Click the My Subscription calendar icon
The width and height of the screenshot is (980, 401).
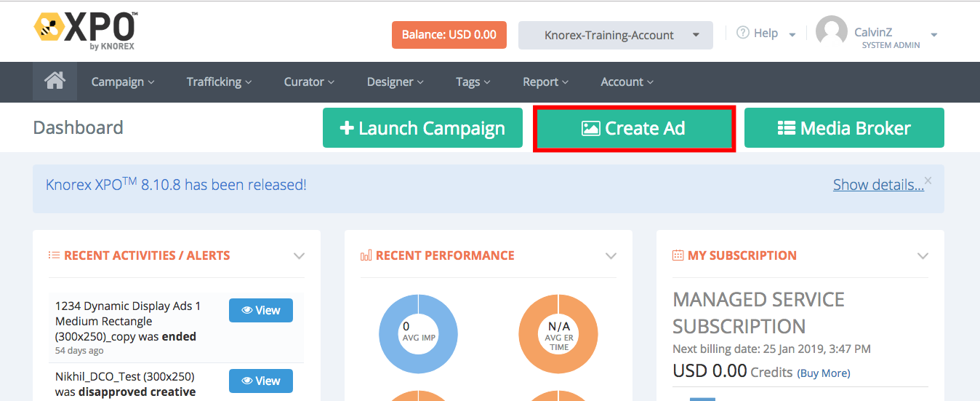tap(678, 255)
